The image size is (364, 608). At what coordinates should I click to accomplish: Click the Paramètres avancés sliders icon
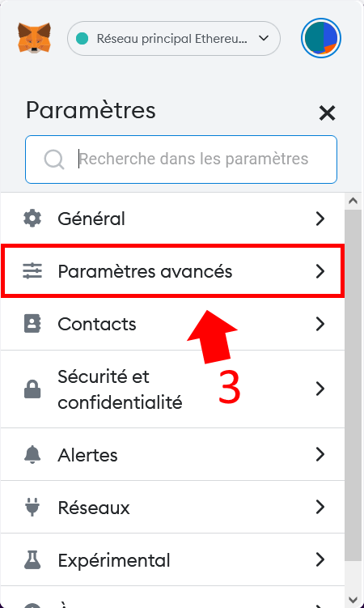(x=32, y=271)
